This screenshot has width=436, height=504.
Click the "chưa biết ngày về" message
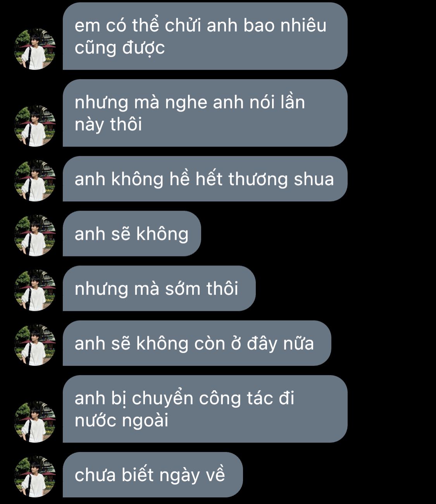point(153,475)
